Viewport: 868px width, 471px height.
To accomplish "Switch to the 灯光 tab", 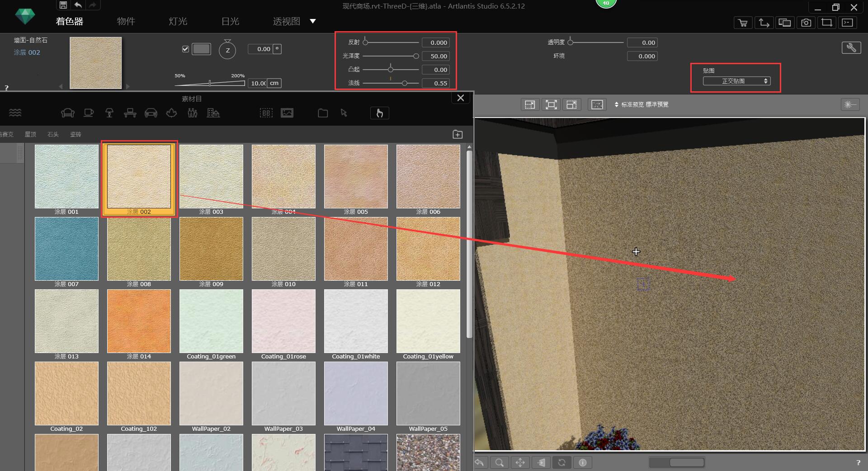I will point(178,21).
